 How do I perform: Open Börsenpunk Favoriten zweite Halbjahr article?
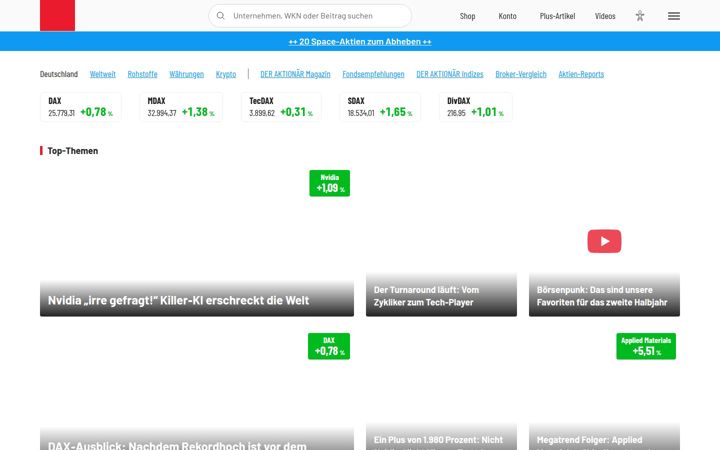pyautogui.click(x=602, y=296)
